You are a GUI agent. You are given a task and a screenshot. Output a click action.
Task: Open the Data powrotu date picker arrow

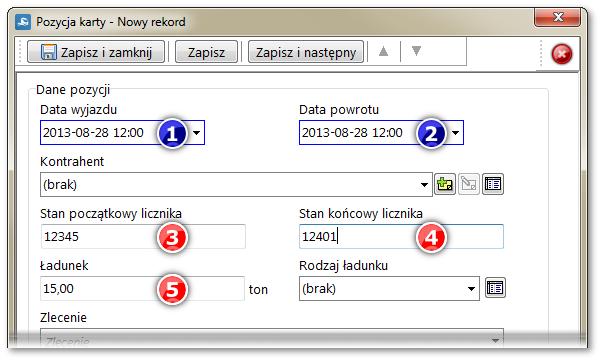pyautogui.click(x=455, y=133)
